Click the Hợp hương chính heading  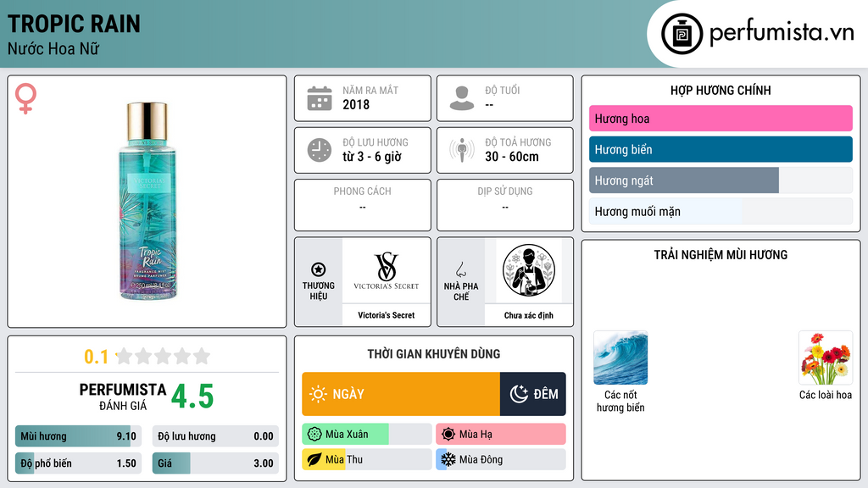[x=721, y=90]
